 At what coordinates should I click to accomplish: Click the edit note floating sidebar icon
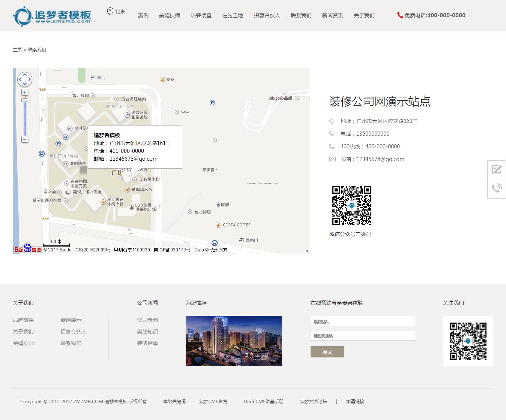click(497, 169)
